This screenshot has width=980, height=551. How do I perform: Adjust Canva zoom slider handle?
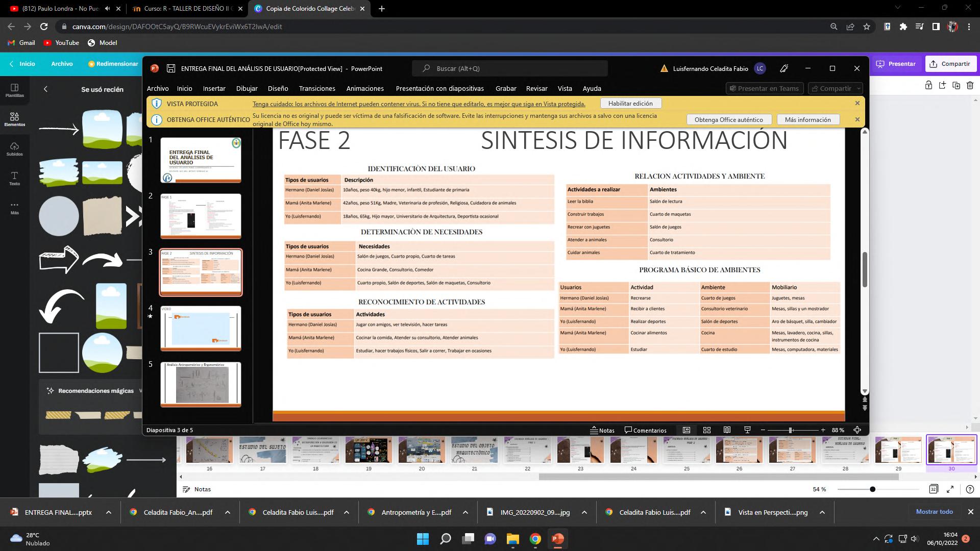coord(873,489)
